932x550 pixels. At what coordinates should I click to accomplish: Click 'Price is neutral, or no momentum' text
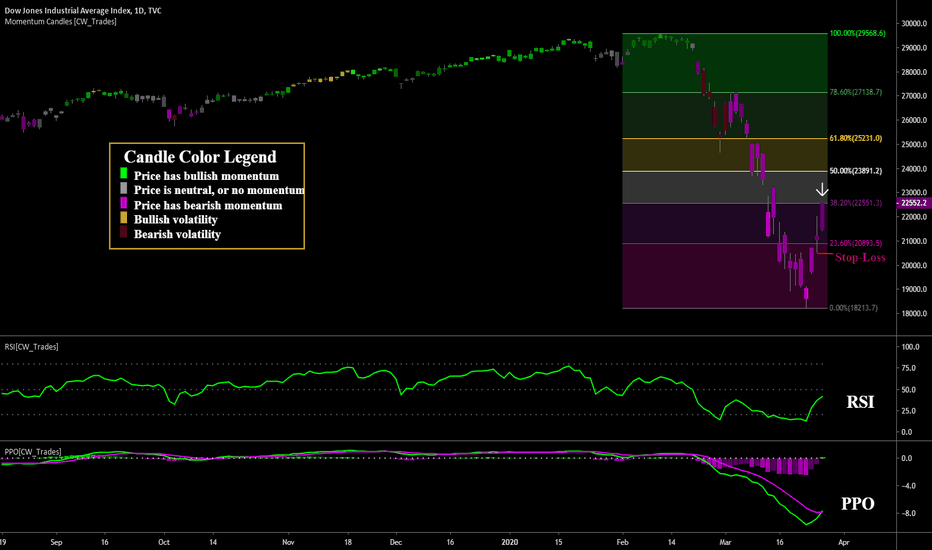[219, 190]
